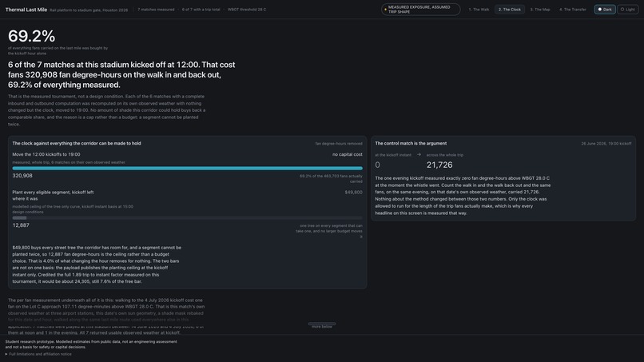
Task: Click the yellow dot in the Measured Exposure badge
Action: [x=385, y=10]
